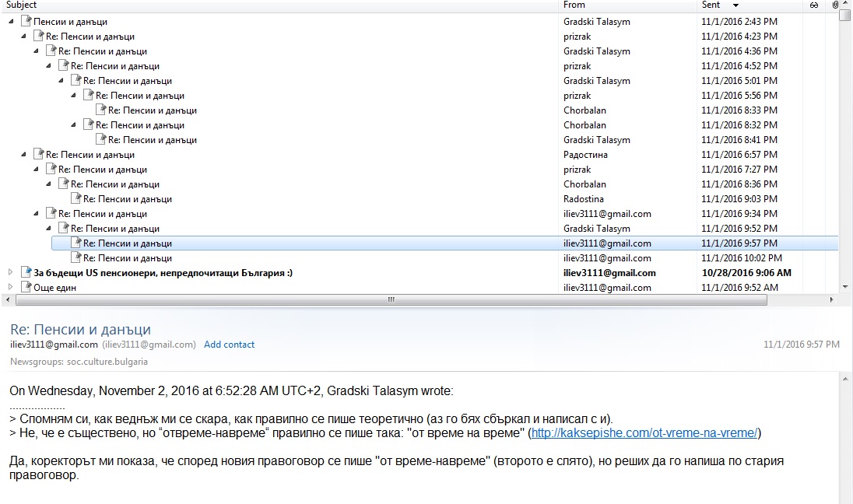This screenshot has width=853, height=504.
Task: Click the reading pane scrollbar up arrow
Action: (845, 379)
